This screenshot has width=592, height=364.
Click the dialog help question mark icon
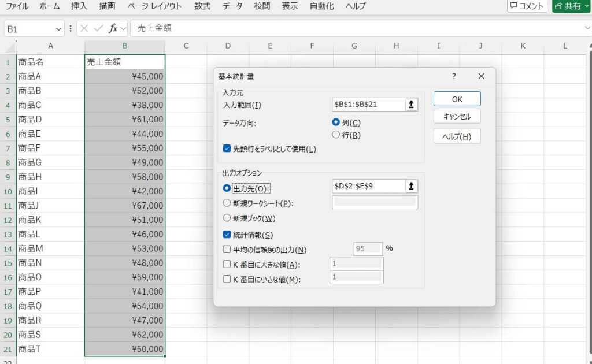[x=454, y=76]
